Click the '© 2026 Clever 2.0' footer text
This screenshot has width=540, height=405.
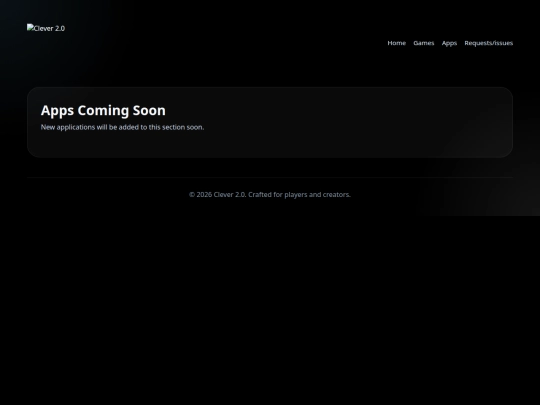click(x=270, y=195)
